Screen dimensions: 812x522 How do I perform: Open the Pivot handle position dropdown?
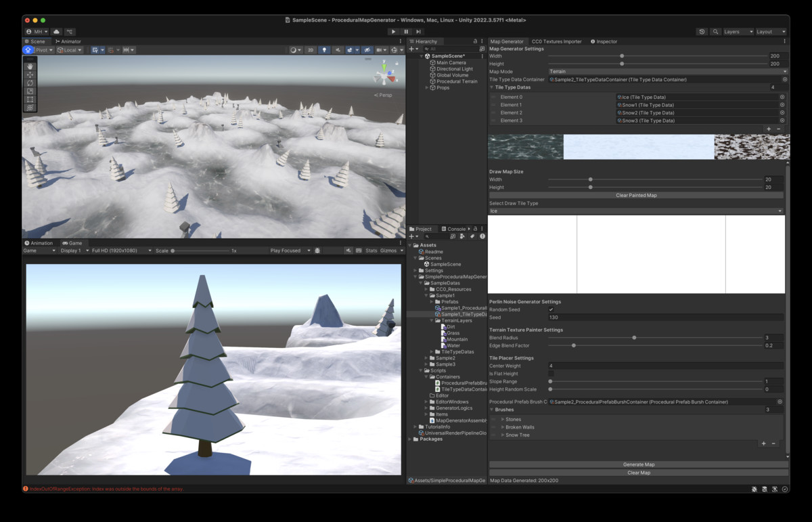(44, 50)
